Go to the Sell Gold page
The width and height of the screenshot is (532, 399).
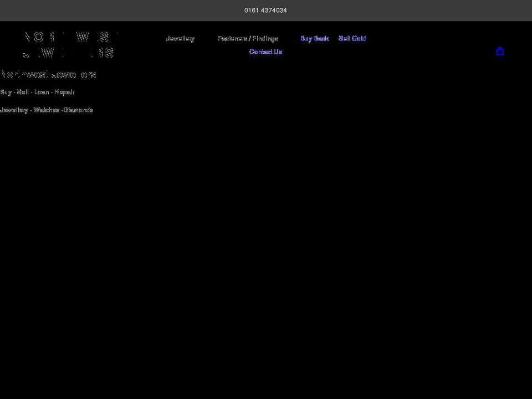352,38
